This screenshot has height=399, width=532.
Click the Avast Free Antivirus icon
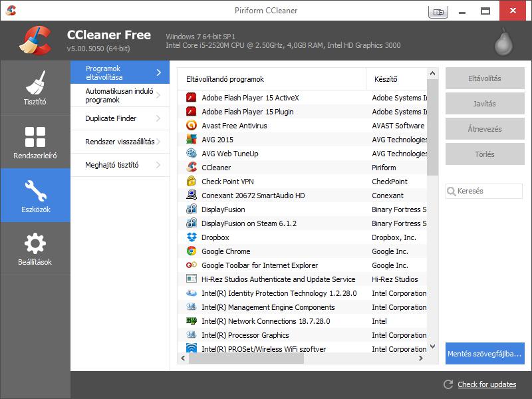pyautogui.click(x=192, y=126)
